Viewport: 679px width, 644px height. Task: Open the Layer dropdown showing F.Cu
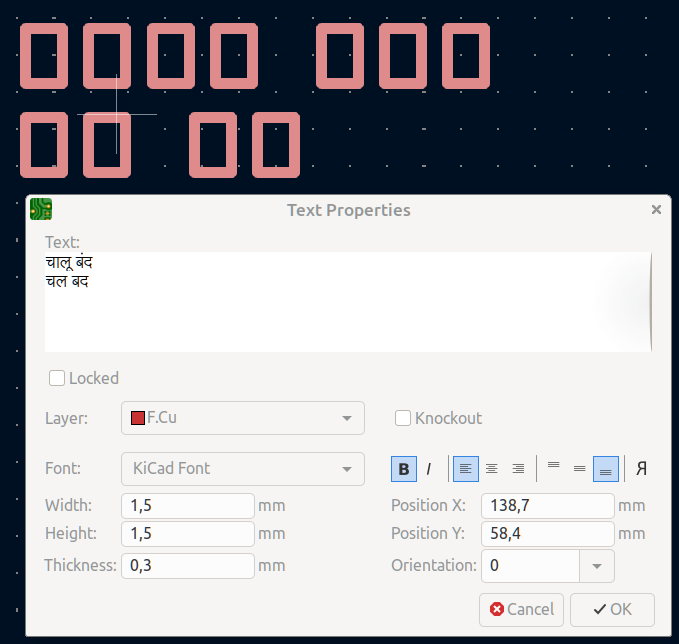click(242, 418)
